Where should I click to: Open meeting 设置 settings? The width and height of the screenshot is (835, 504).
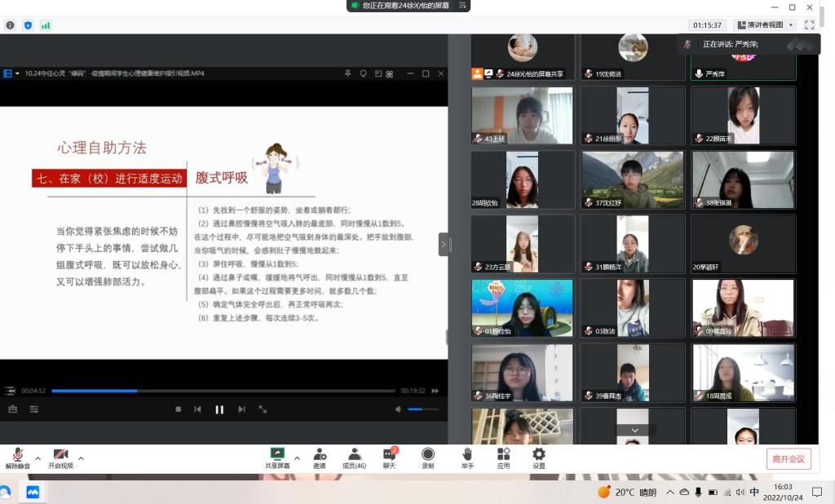[538, 456]
